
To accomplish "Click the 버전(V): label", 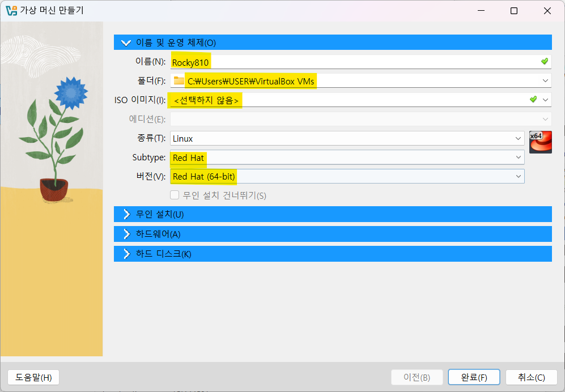I will [x=151, y=176].
